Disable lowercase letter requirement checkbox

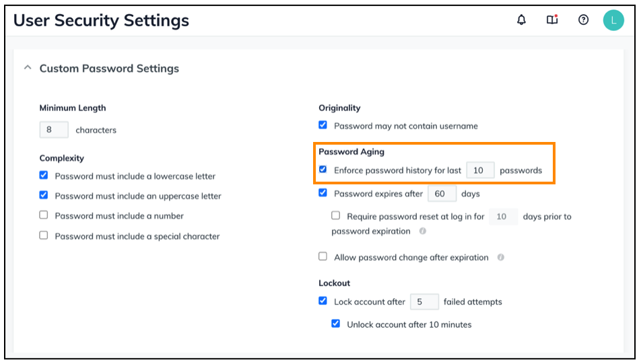44,176
